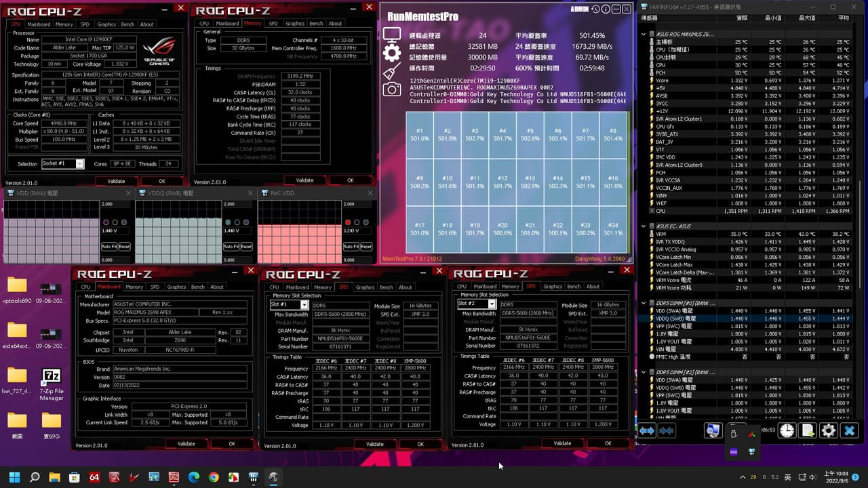Toggle first color dot in VDD (SWA) graph

pos(106,222)
